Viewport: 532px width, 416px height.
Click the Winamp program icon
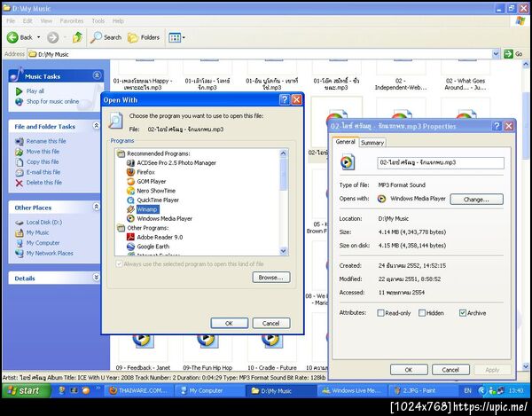(130, 209)
